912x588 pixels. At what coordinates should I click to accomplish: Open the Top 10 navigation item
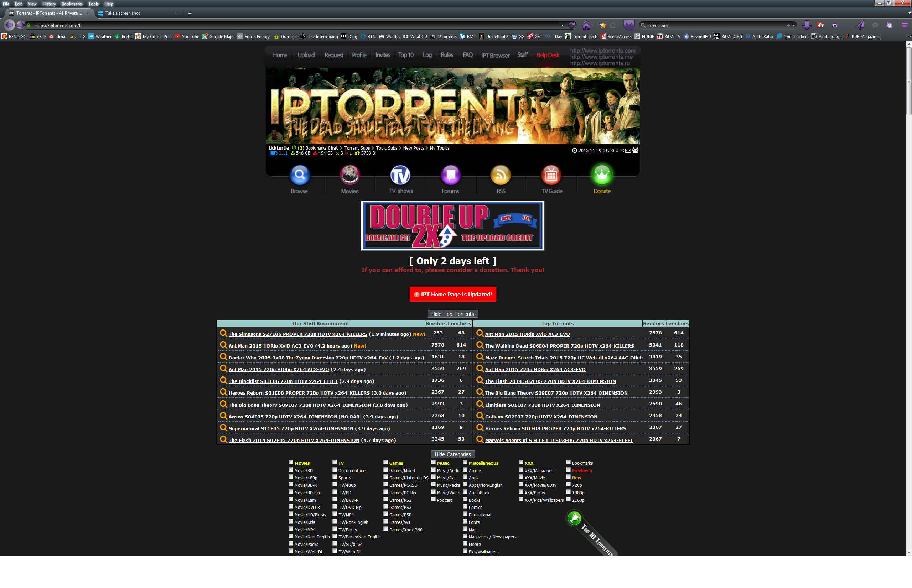[405, 55]
